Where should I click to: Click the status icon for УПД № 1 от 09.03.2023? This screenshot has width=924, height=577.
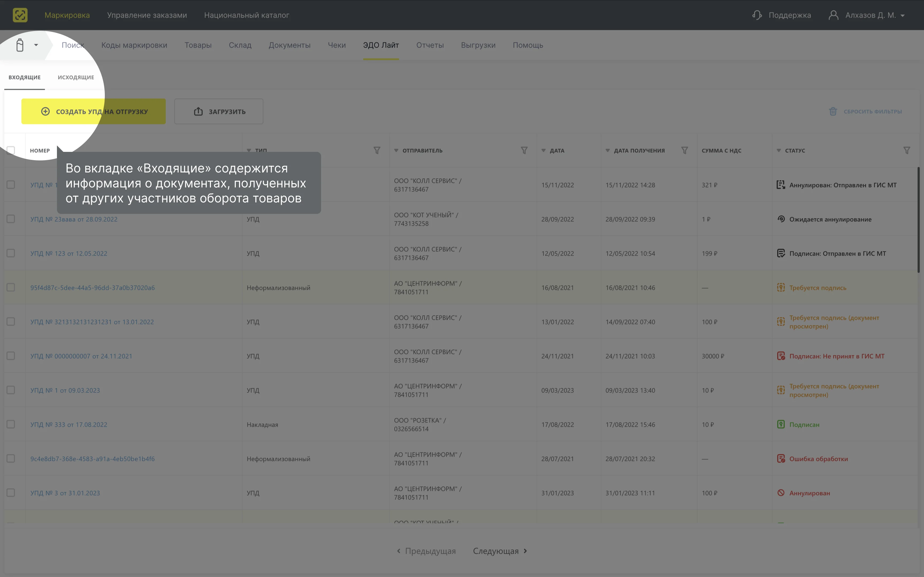(781, 390)
